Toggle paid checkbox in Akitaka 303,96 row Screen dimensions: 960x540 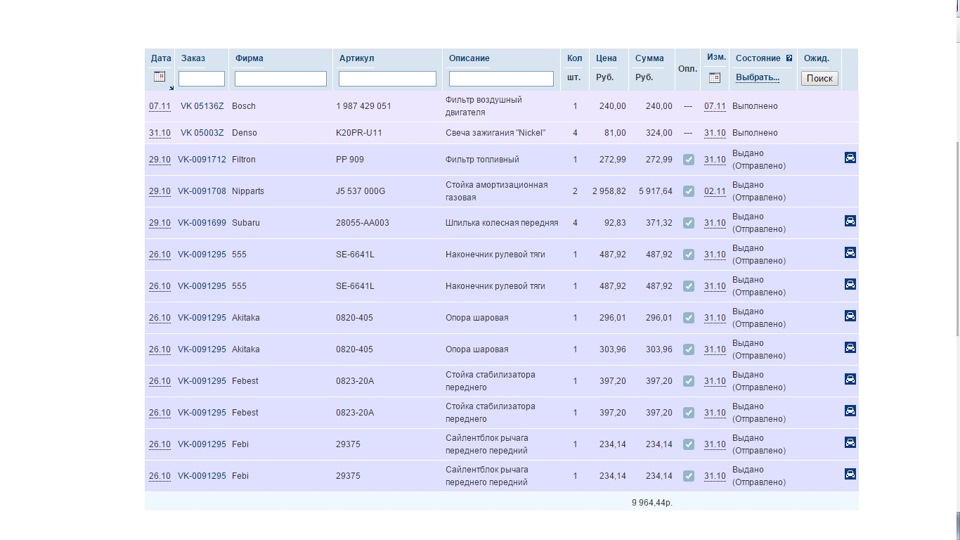point(689,350)
